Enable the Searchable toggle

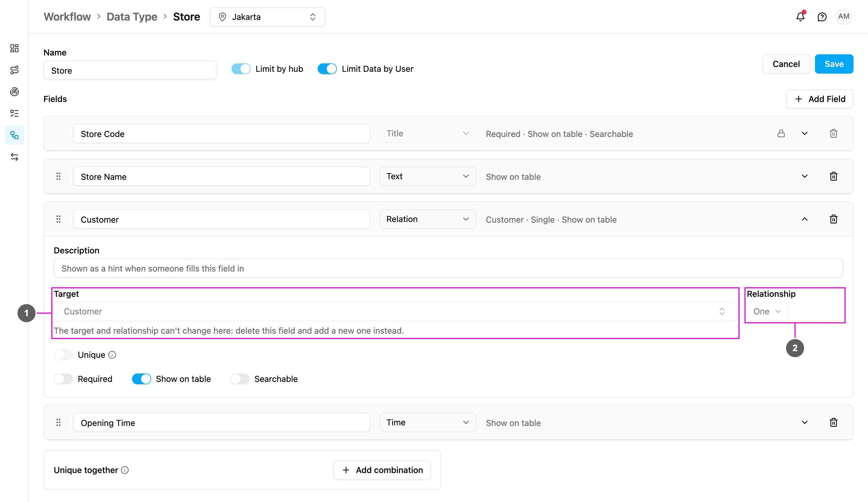[x=240, y=379]
